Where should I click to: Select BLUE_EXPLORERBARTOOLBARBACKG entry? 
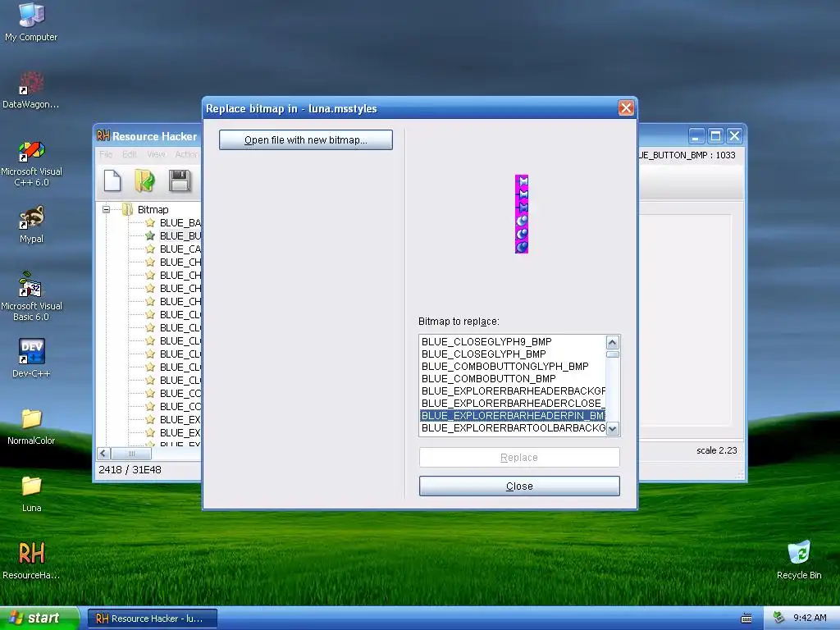pos(513,428)
